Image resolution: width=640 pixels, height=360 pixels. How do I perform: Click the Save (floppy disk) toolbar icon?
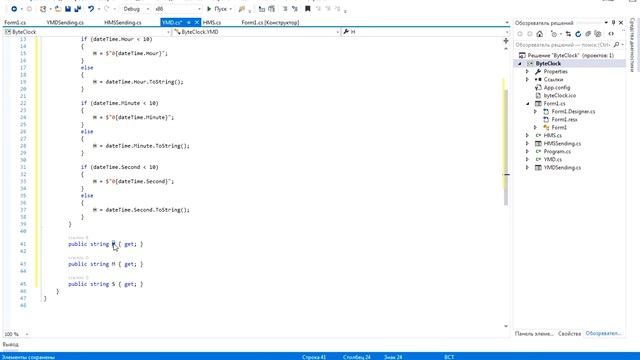coord(68,9)
